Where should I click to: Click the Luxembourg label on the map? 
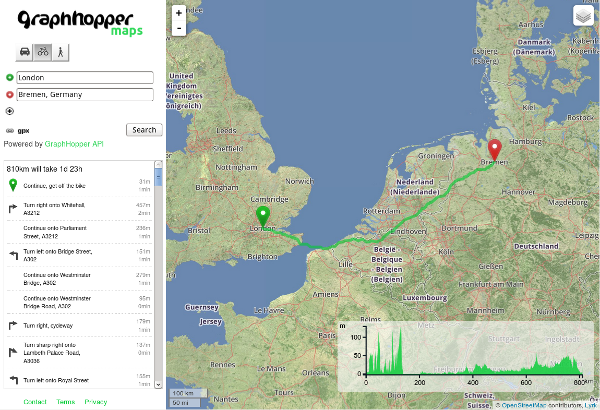[x=425, y=297]
